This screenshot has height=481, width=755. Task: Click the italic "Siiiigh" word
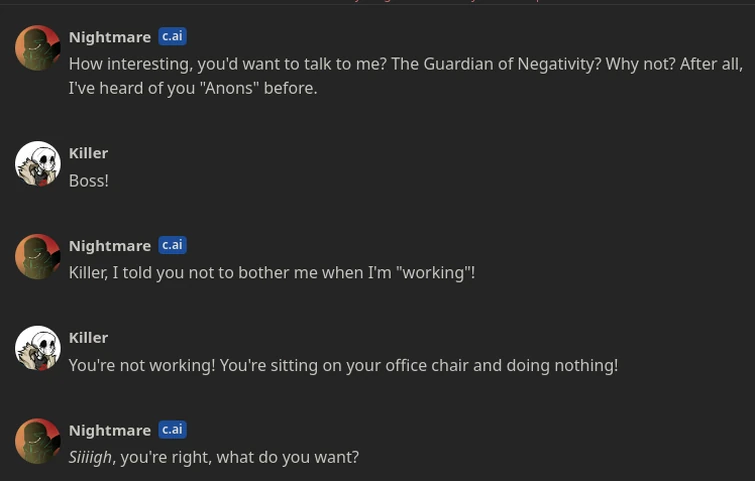point(90,457)
